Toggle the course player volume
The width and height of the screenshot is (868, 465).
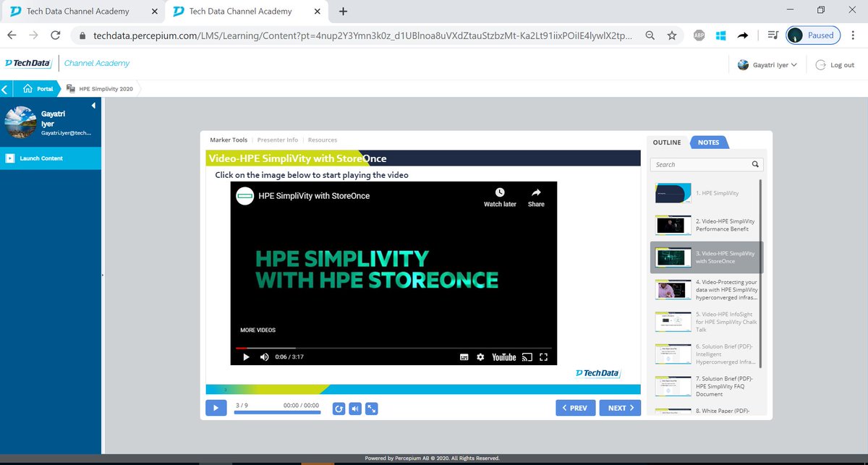click(x=354, y=409)
